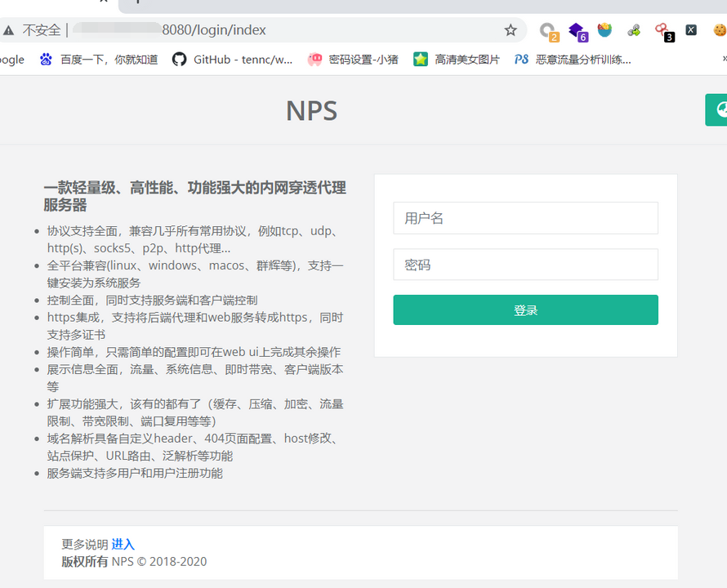The image size is (727, 588).
Task: Open the 高清美女图片 bookmark
Action: (457, 60)
